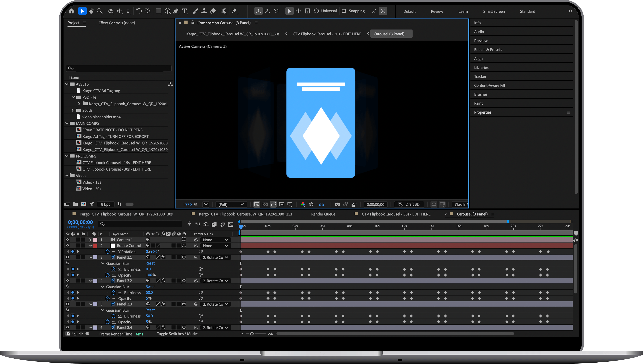The image size is (643, 364).
Task: Open Camera 1 parent None dropdown
Action: (216, 240)
